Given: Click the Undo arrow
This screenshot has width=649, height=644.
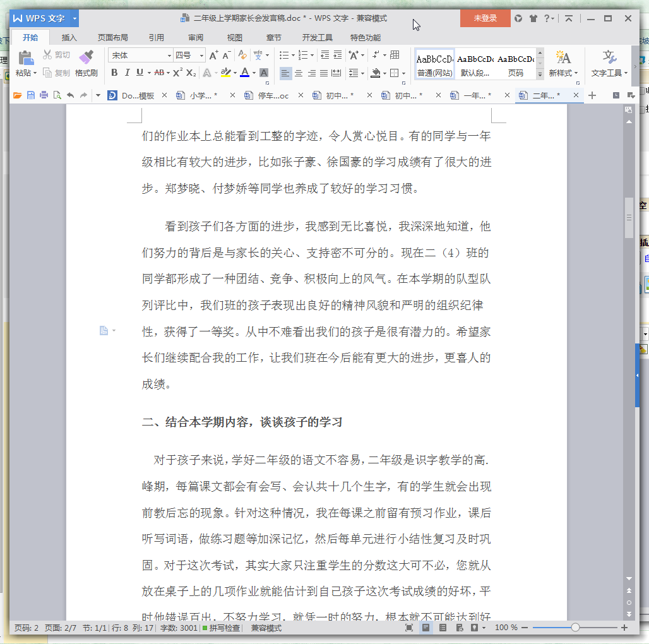Looking at the screenshot, I should [70, 95].
